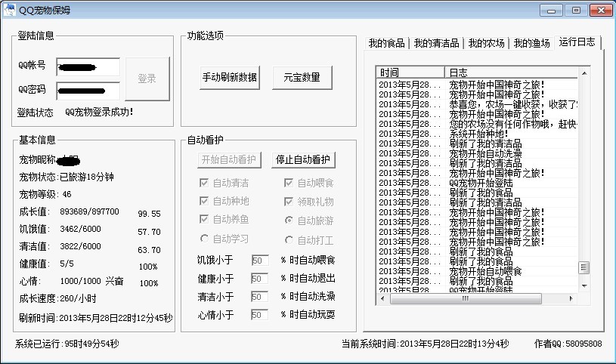Select 运行日志 tab
The image size is (616, 364).
pos(577,42)
